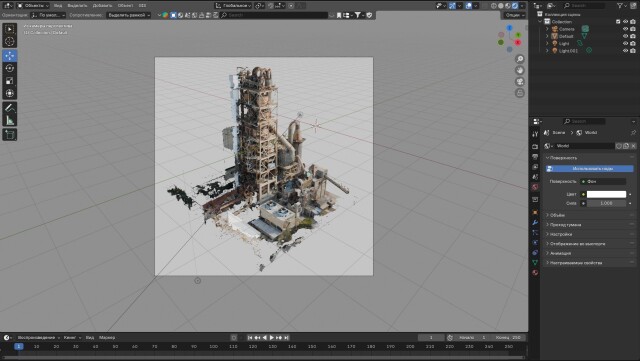Start playing the timeline animation
This screenshot has width=640, height=361.
tap(272, 338)
